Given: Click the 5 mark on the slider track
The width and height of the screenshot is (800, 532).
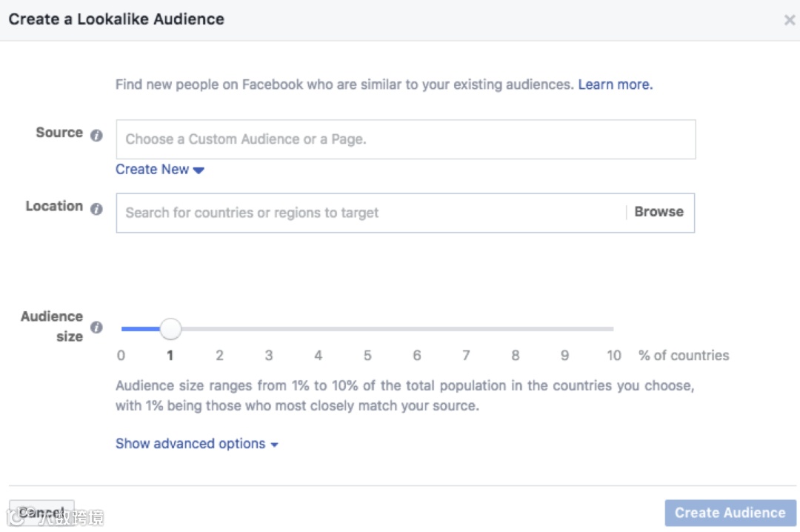Looking at the screenshot, I should [367, 328].
